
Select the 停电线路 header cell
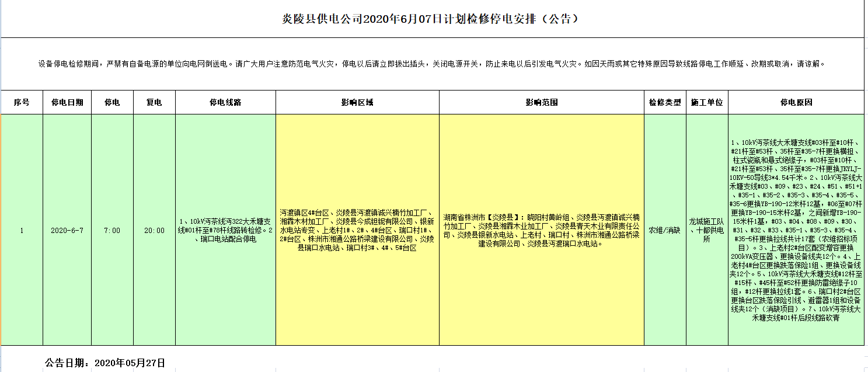pyautogui.click(x=225, y=102)
